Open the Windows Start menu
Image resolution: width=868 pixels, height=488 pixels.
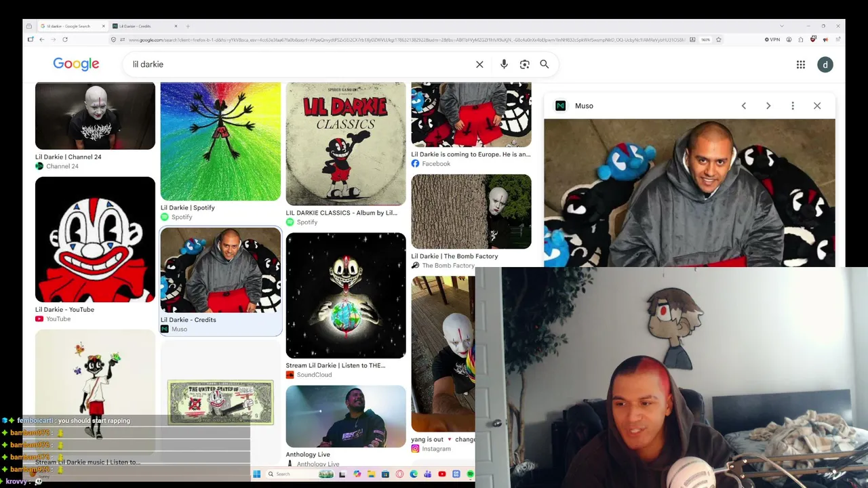tap(256, 474)
